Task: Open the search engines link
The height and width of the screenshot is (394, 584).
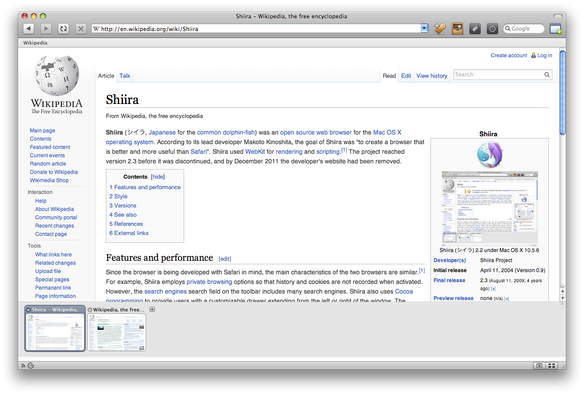Action: point(165,291)
